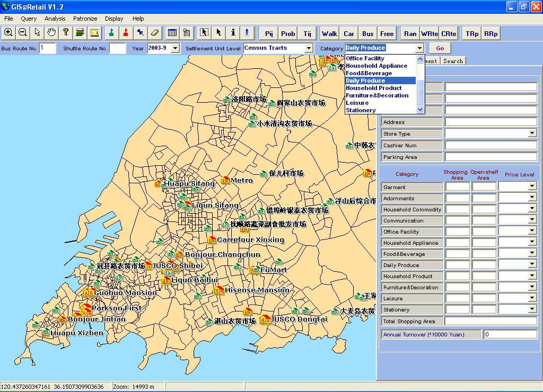Click the TRp toolbar button
Viewport: 543px width, 392px height.
click(x=472, y=33)
